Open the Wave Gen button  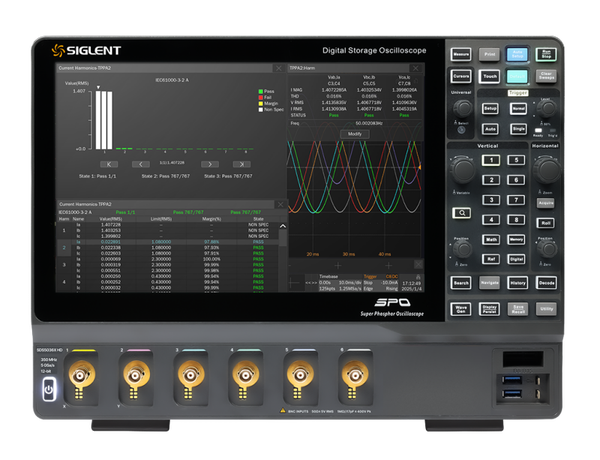click(461, 309)
